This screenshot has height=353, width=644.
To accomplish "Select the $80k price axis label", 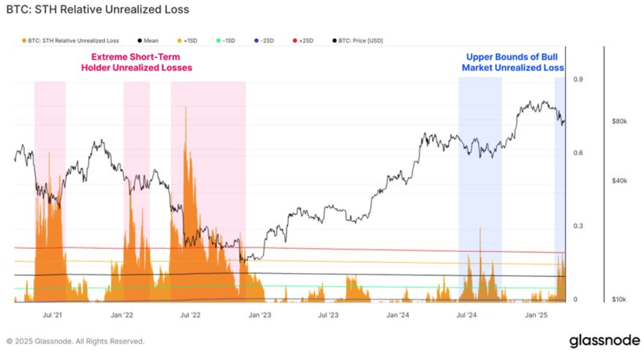I will pos(619,122).
